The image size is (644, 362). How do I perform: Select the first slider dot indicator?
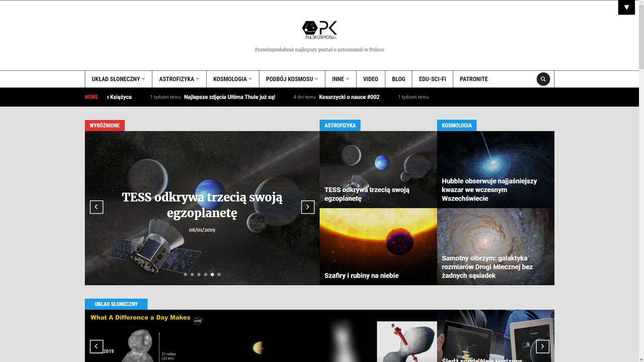tap(186, 275)
